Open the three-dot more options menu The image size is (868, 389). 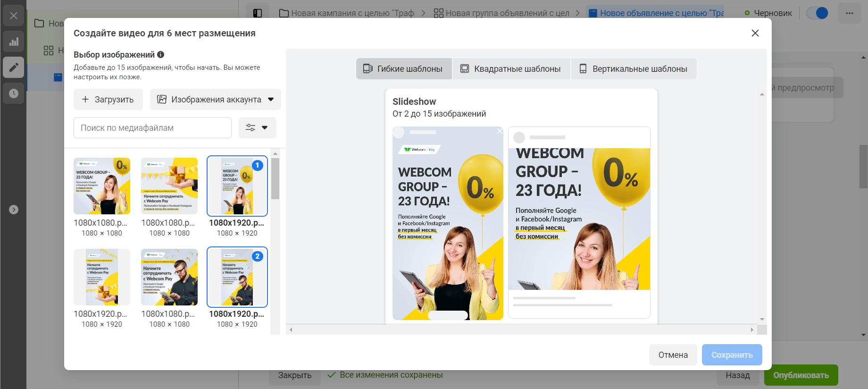850,13
